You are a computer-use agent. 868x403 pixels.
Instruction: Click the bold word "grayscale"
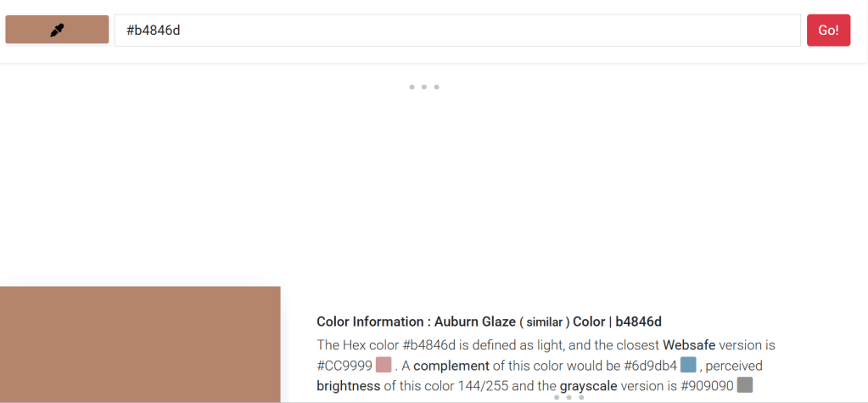[589, 386]
